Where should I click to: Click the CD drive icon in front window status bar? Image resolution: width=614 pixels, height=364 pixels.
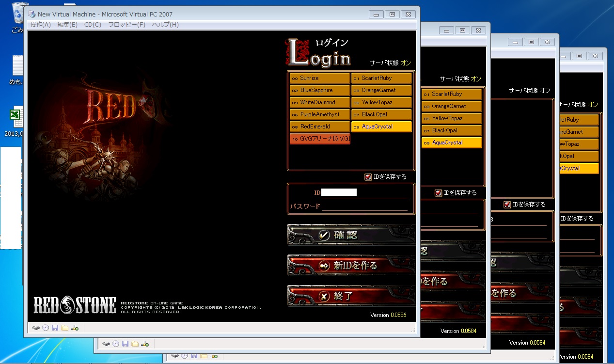pyautogui.click(x=46, y=328)
